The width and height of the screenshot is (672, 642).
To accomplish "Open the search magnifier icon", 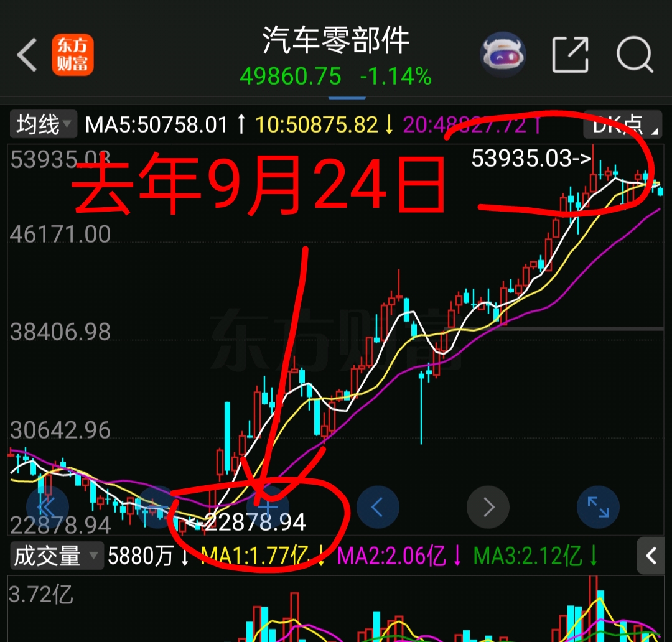I will coord(635,55).
